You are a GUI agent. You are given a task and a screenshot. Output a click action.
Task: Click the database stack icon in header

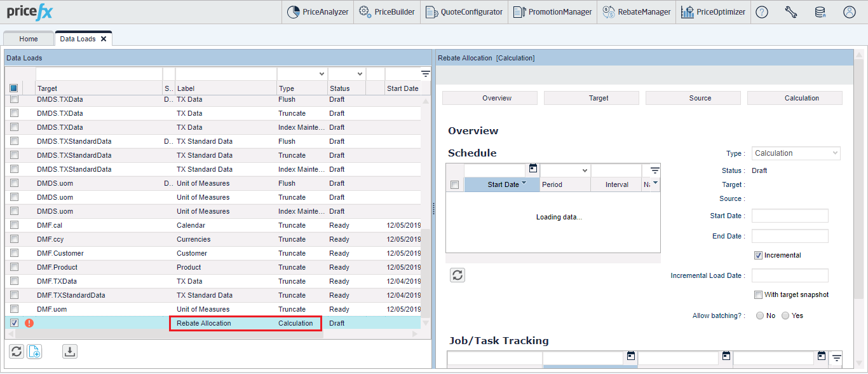pyautogui.click(x=820, y=12)
